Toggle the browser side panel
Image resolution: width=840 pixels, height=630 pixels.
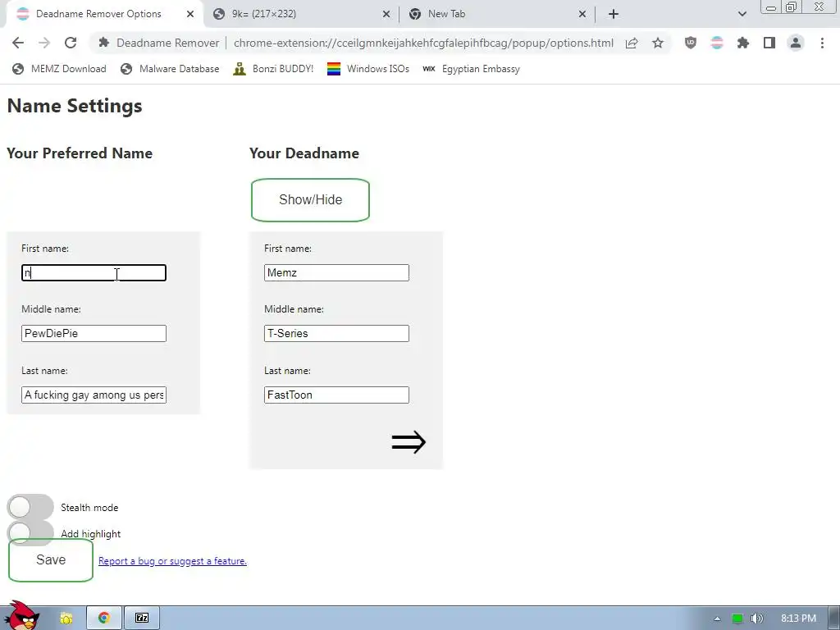click(769, 43)
